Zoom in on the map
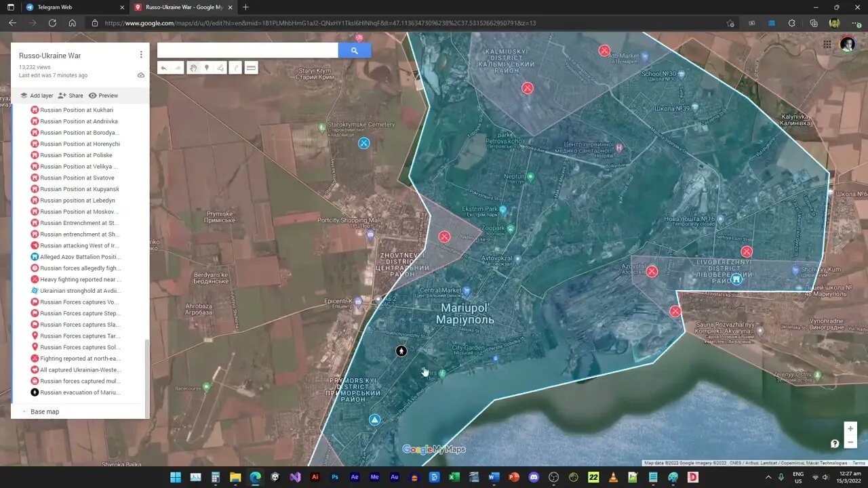Image resolution: width=868 pixels, height=488 pixels. [850, 428]
